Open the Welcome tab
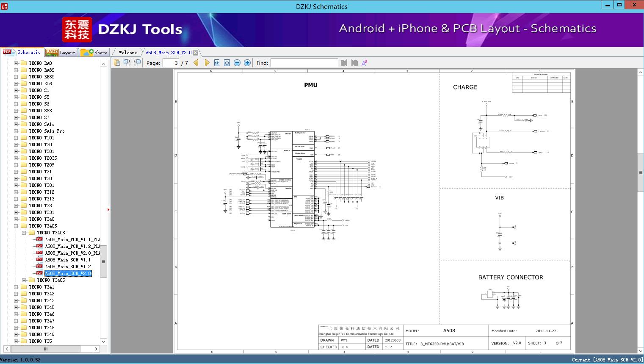Screen dimensions: 644x364 (127, 53)
